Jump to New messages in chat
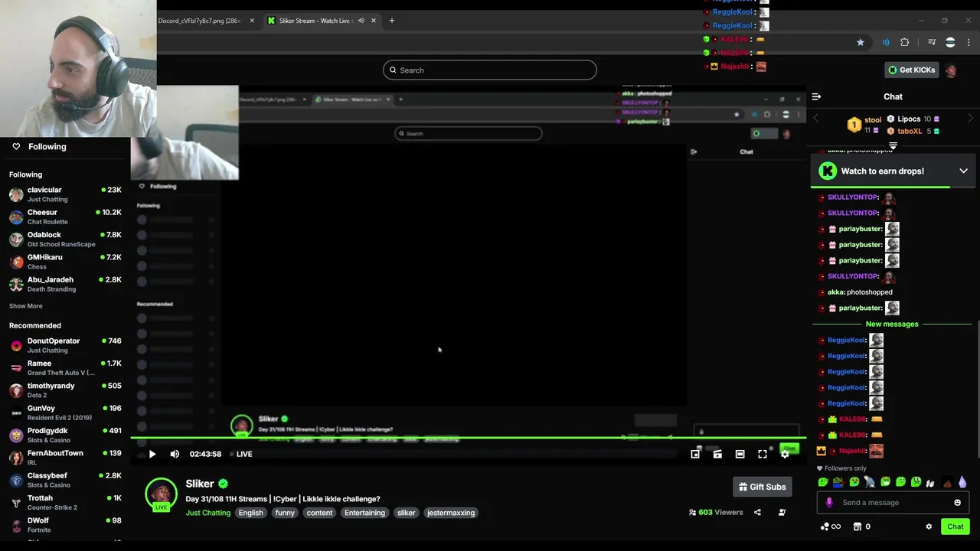Image resolution: width=980 pixels, height=551 pixels. click(x=892, y=324)
